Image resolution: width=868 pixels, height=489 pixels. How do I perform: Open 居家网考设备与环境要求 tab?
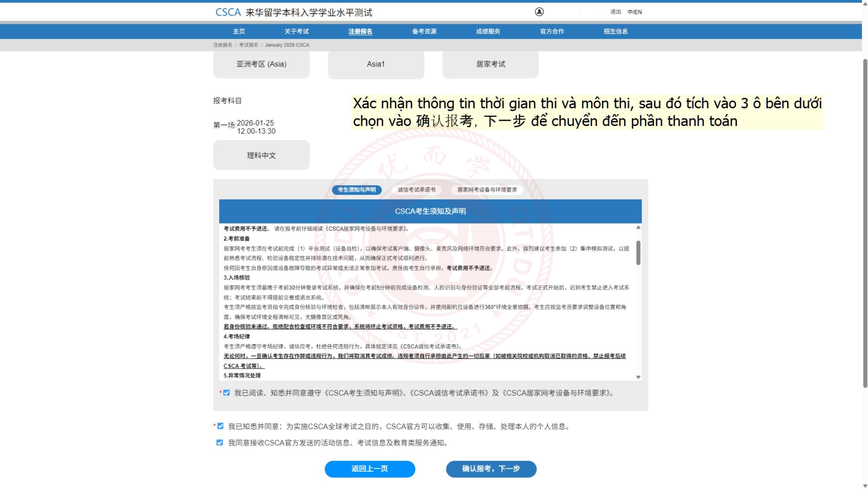point(487,190)
